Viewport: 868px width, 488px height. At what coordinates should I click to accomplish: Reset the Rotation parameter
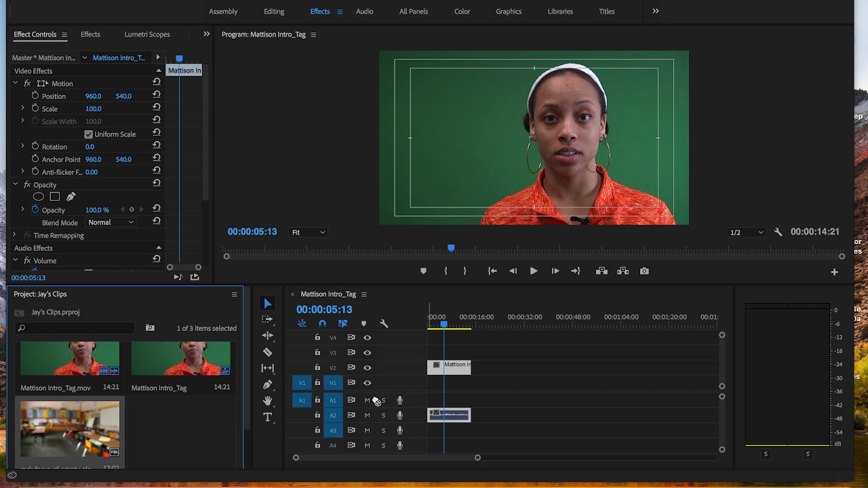[157, 145]
